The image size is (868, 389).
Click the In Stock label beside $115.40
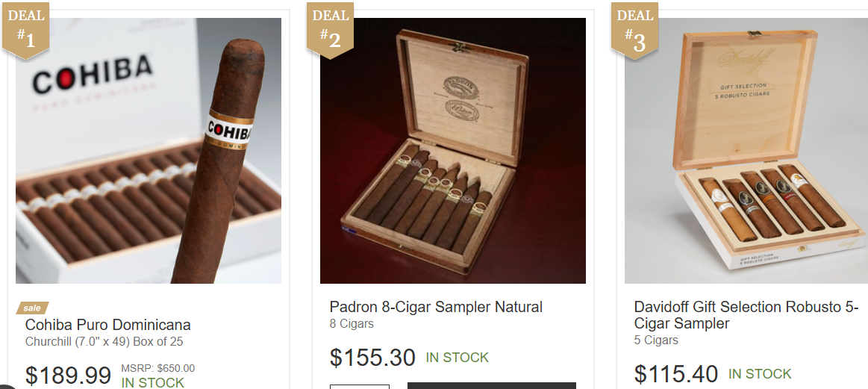coord(760,375)
